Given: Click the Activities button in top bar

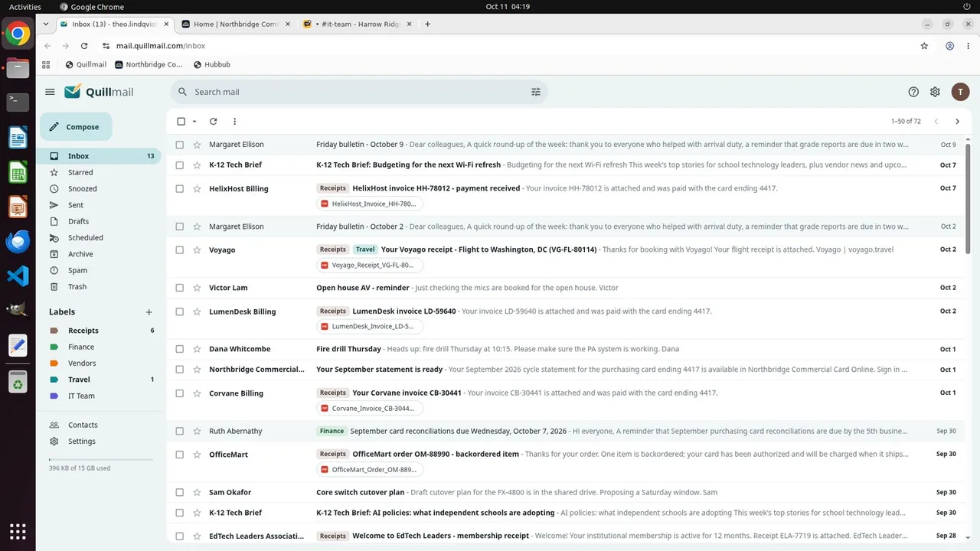Looking at the screenshot, I should (x=25, y=7).
